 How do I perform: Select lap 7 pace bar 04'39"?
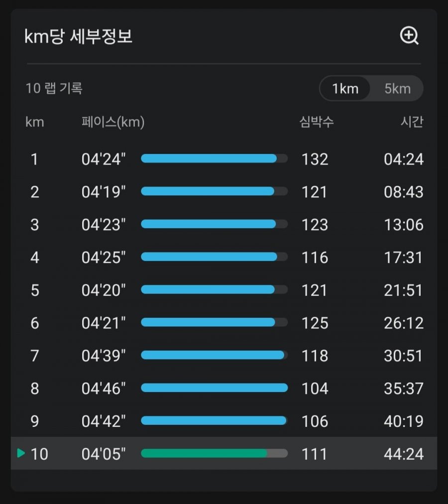[x=215, y=355]
